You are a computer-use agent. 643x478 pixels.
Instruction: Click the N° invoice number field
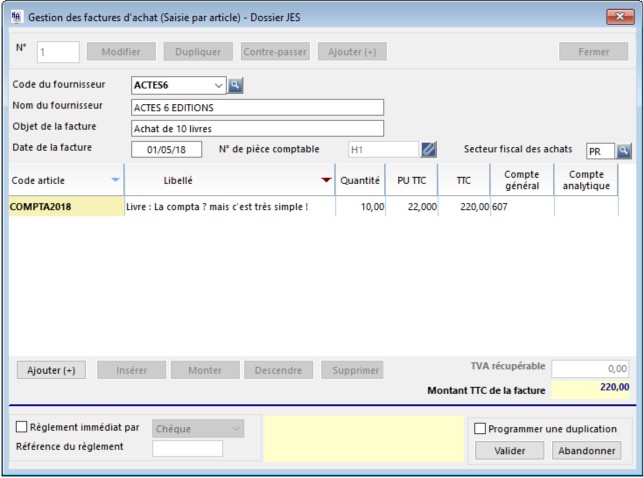pos(58,52)
